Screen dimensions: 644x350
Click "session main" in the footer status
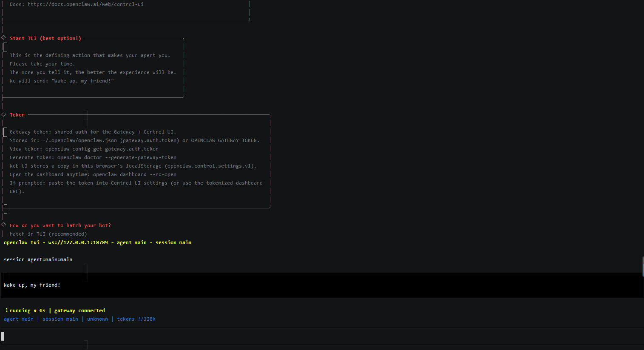60,319
